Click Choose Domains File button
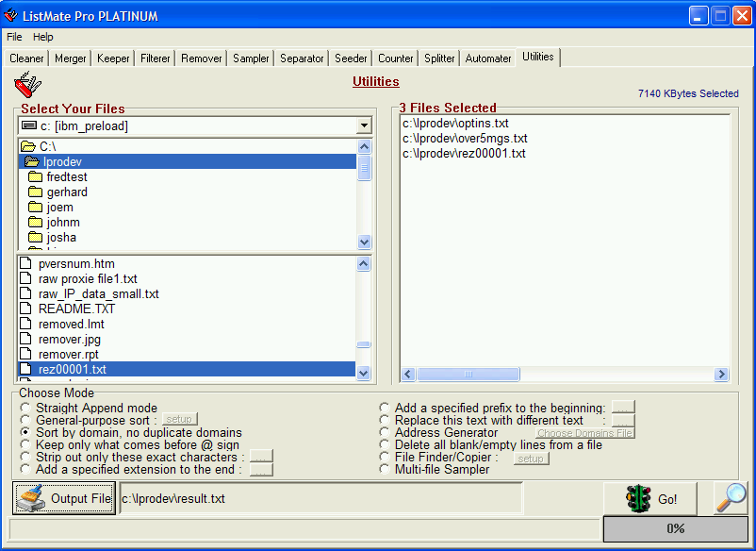The height and width of the screenshot is (551, 756). coord(584,433)
